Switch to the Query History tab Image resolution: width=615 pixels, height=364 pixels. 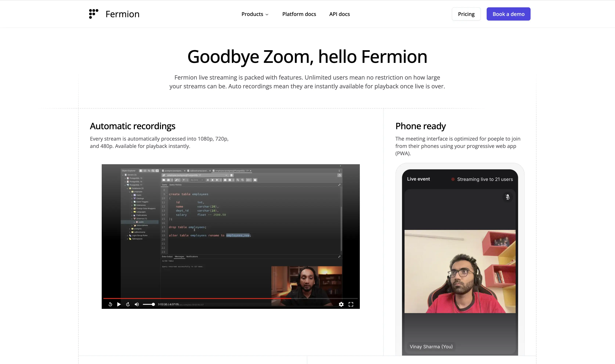pyautogui.click(x=176, y=185)
